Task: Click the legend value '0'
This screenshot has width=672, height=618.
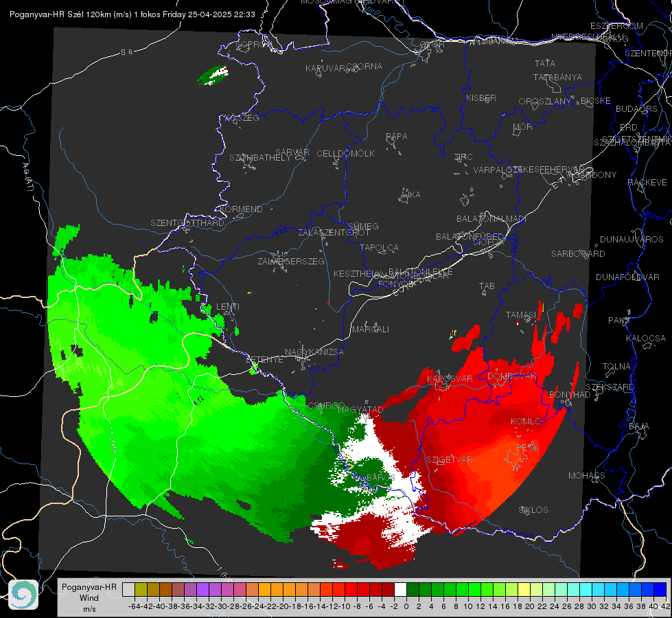Action: 406,606
